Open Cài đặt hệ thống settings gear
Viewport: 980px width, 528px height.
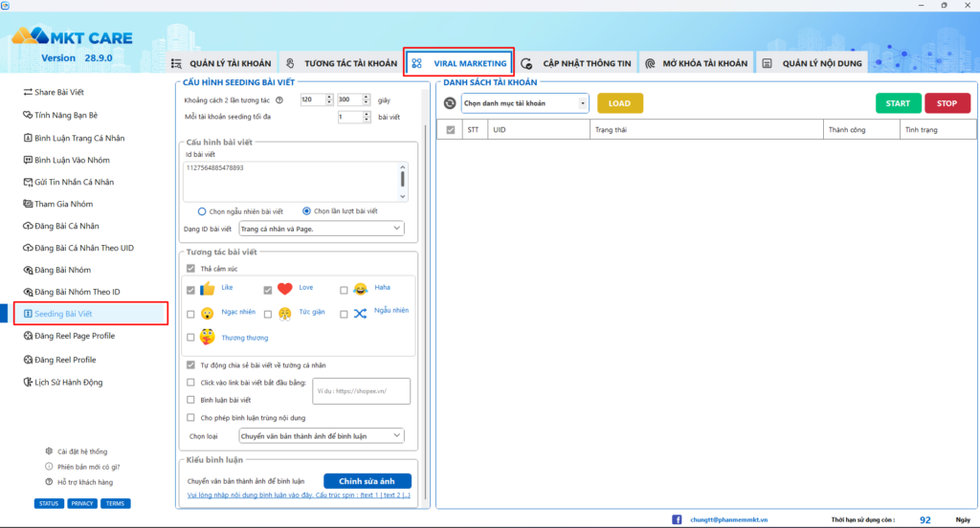(x=49, y=451)
